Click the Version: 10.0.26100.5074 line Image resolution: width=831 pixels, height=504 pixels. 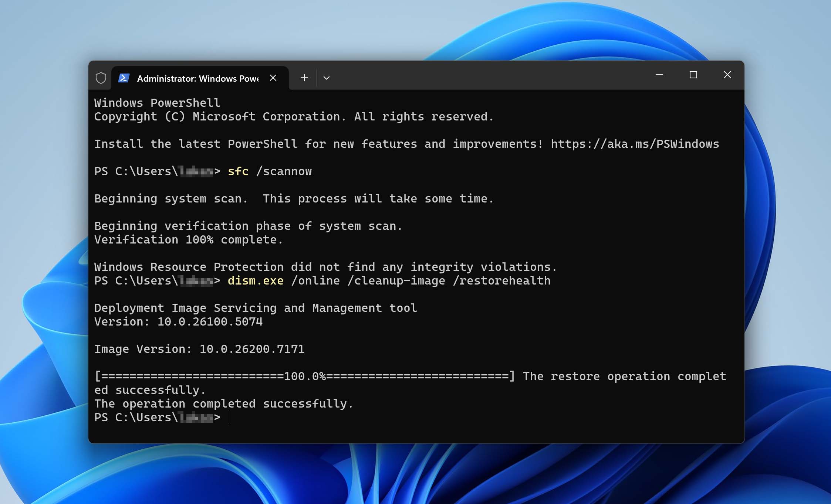tap(178, 322)
